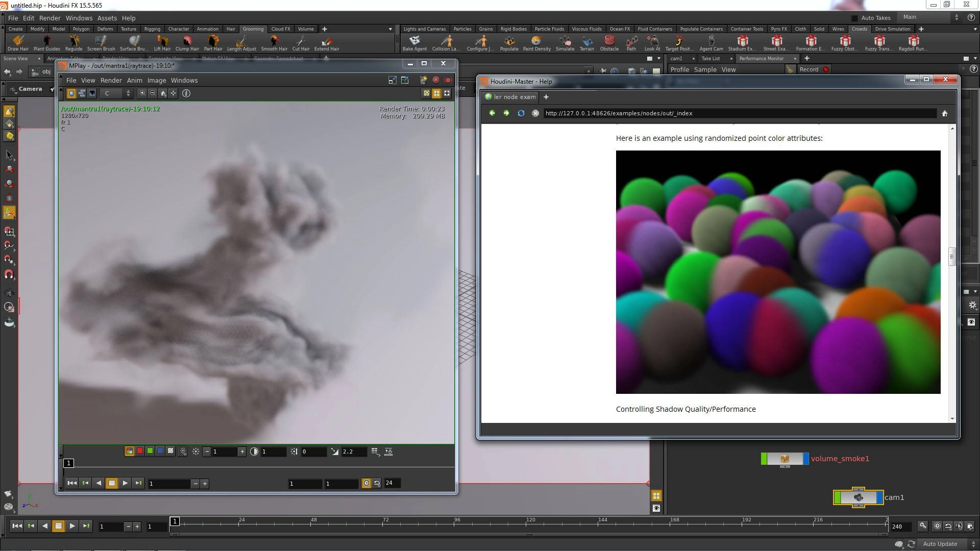The height and width of the screenshot is (551, 980).
Task: Click the Bake Agent crowd tool
Action: click(x=414, y=43)
